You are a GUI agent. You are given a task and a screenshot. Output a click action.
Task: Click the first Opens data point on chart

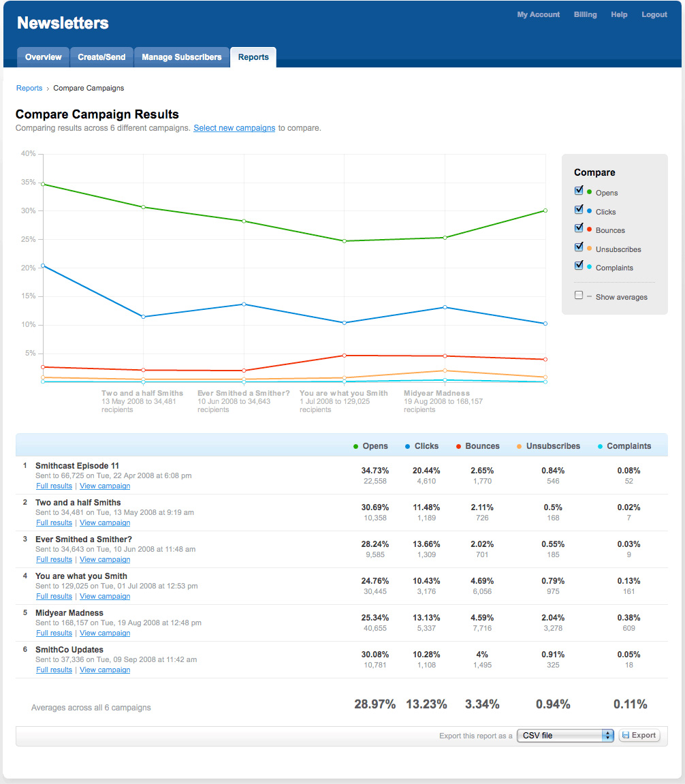(43, 184)
